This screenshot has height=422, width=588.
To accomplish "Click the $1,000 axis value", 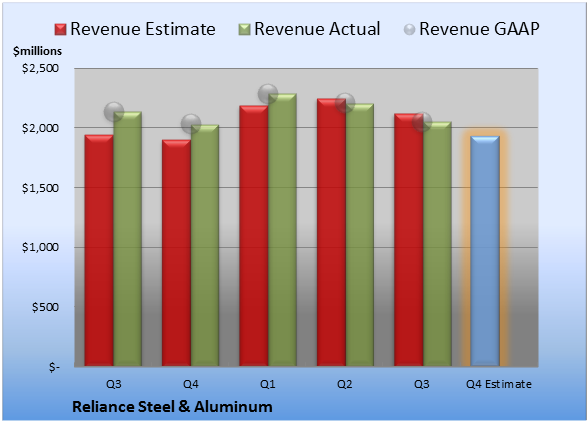I will 40,248.
